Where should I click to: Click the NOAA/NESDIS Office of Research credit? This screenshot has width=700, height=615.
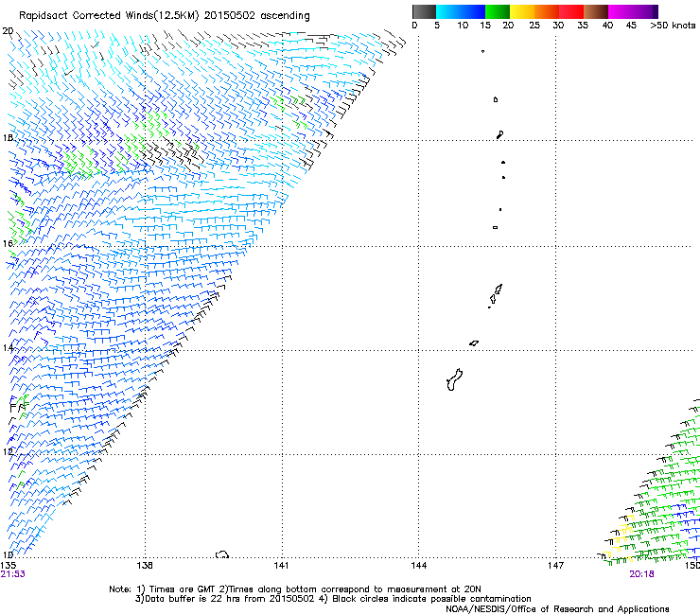(x=557, y=609)
